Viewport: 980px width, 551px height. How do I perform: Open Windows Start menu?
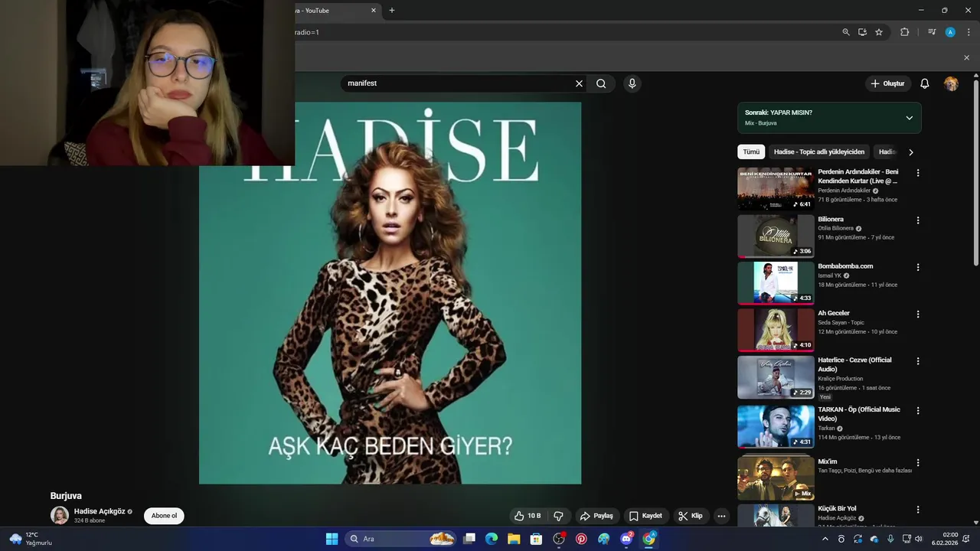(332, 539)
